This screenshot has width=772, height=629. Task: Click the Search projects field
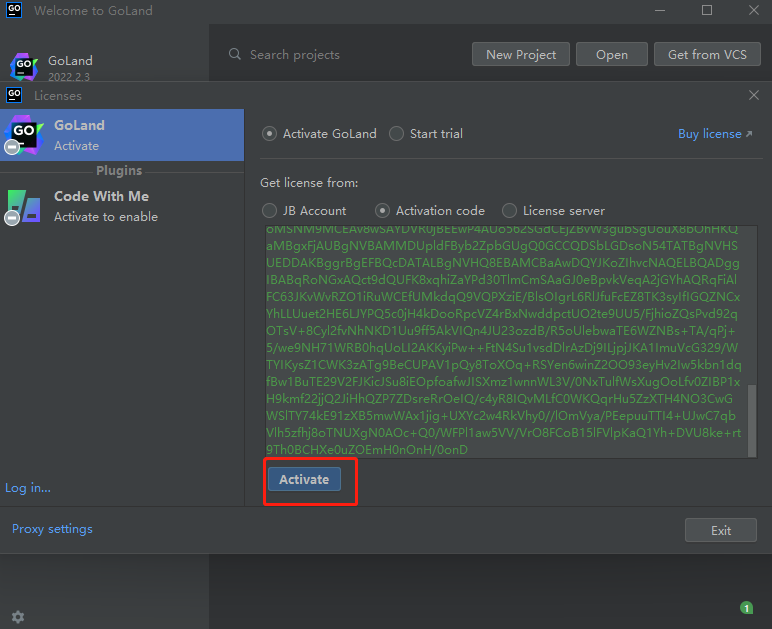[345, 54]
